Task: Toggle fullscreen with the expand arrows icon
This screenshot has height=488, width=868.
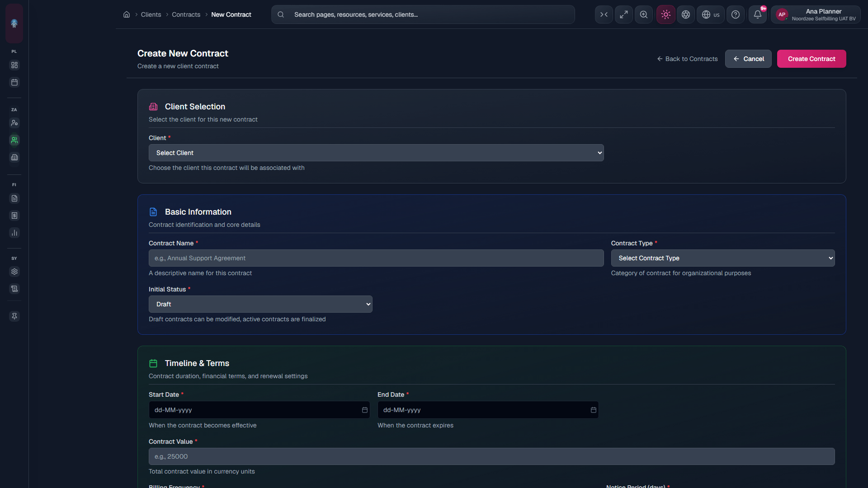Action: [x=624, y=14]
